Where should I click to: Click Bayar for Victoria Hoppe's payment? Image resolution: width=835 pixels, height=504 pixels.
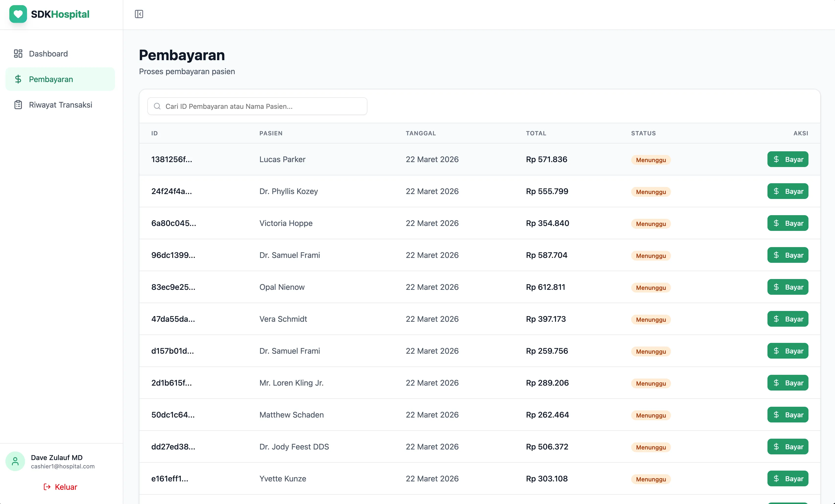click(788, 223)
